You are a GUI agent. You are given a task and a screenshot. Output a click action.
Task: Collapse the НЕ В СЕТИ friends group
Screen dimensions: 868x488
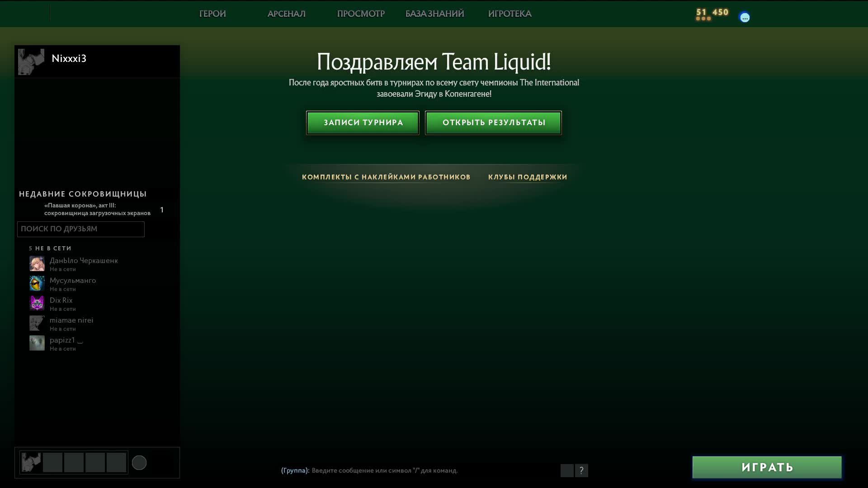[x=50, y=249]
